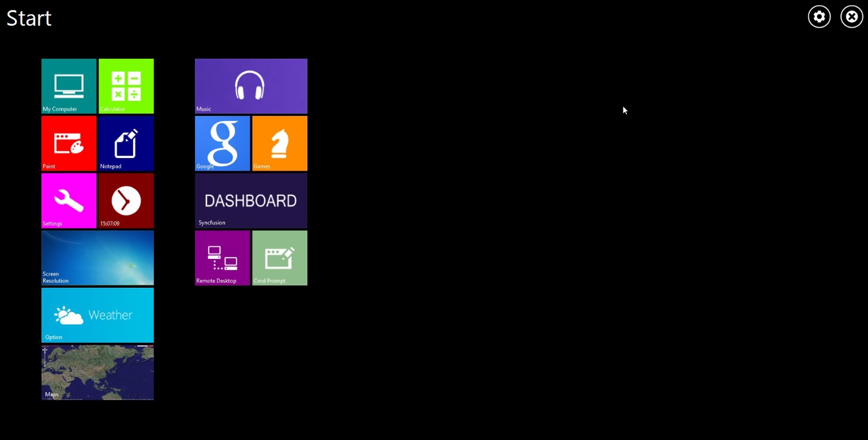
Task: Click the gear settings icon at top right
Action: pos(819,17)
